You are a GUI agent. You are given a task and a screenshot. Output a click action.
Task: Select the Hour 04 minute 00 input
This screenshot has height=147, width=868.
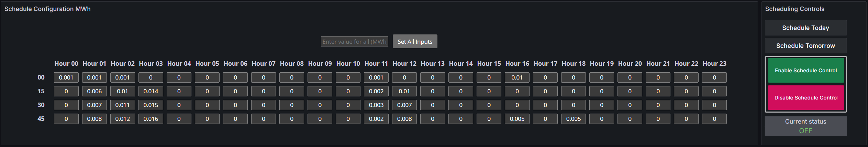[x=179, y=77]
